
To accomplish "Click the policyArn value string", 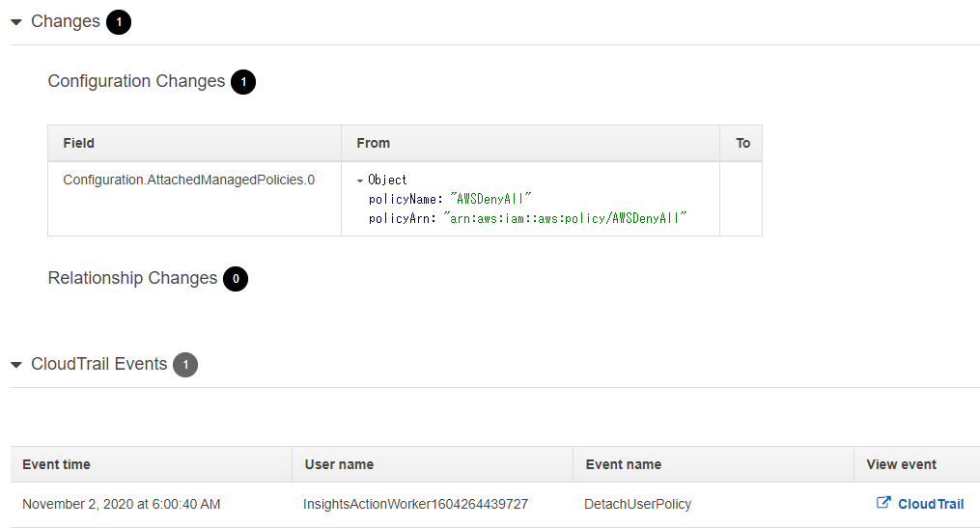I will click(565, 219).
